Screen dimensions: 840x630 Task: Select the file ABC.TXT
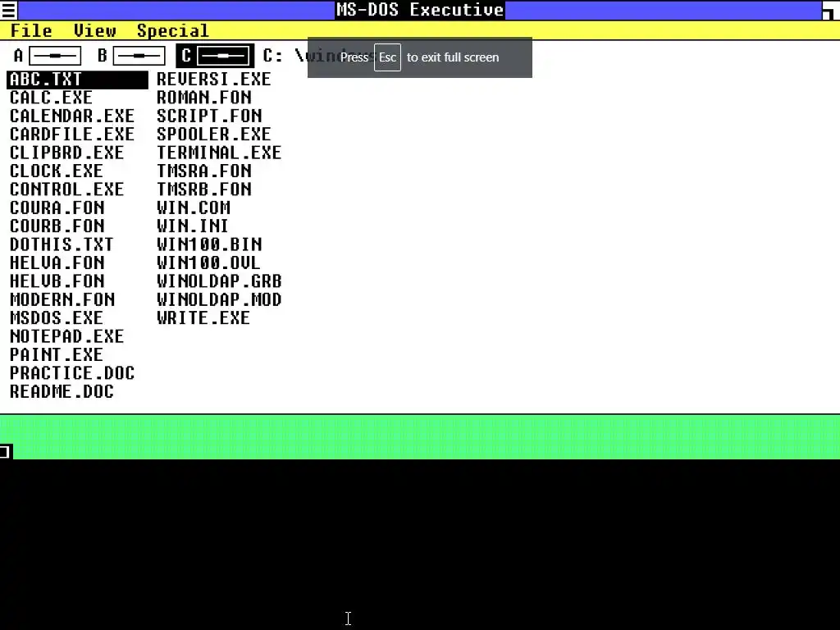click(x=78, y=80)
